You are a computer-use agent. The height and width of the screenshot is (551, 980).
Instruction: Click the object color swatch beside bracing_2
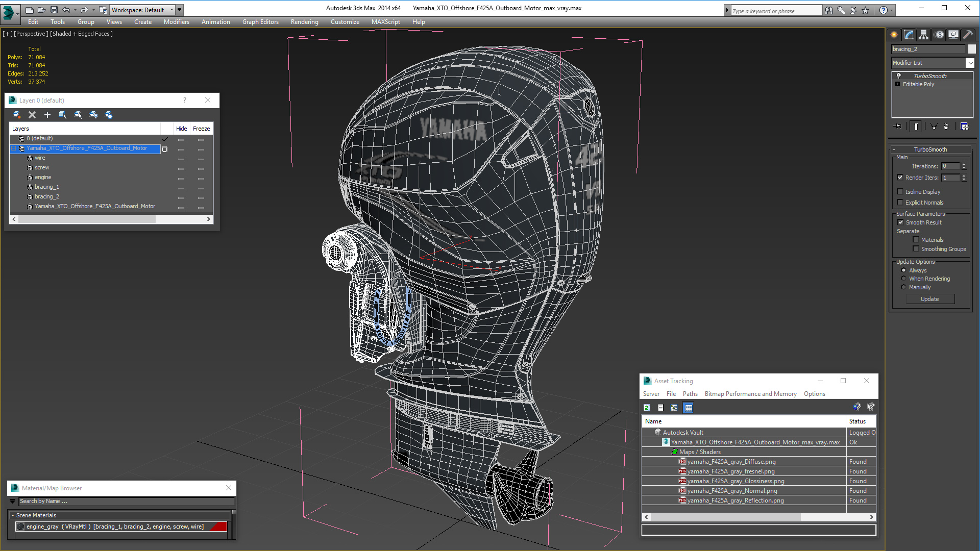tap(972, 49)
